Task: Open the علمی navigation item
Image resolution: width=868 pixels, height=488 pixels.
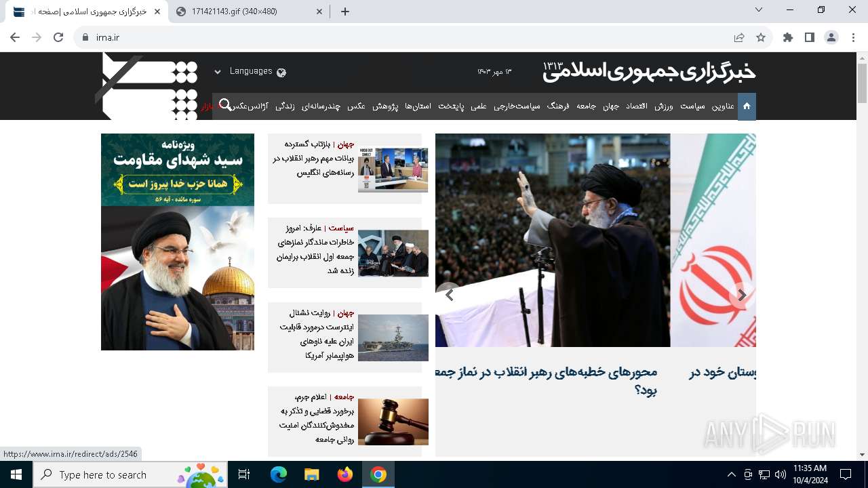Action: click(x=479, y=106)
